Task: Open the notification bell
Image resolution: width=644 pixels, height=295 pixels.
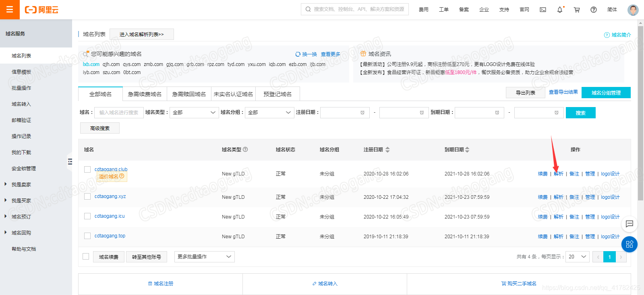Action: pyautogui.click(x=560, y=10)
